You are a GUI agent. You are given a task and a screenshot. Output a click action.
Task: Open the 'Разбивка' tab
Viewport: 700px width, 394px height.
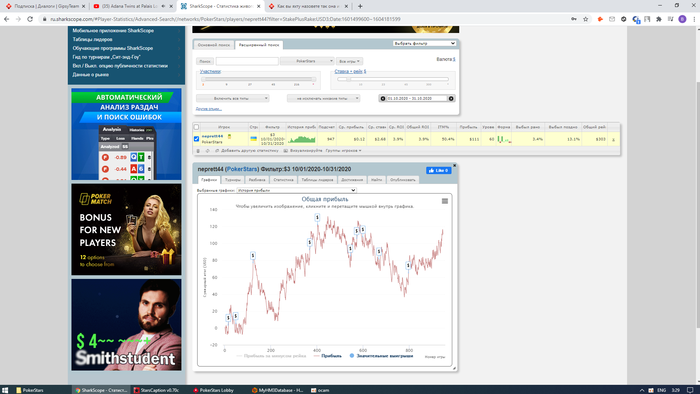coord(257,180)
